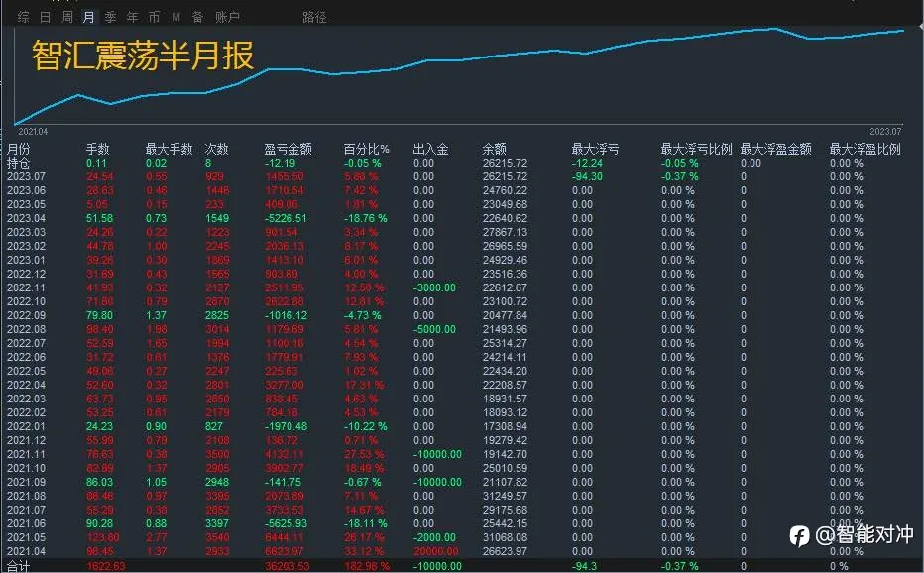Select the 月 monthly tab

coord(88,17)
